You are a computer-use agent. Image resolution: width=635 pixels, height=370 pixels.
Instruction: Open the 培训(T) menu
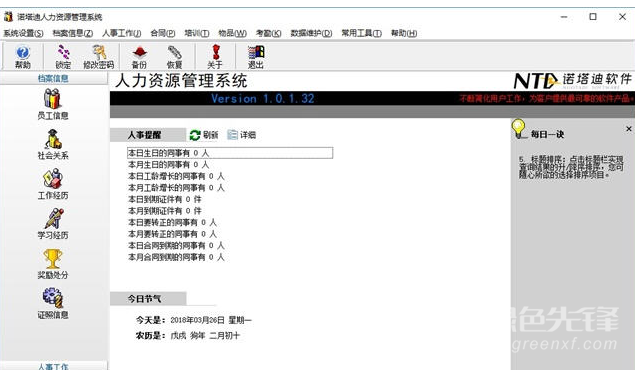point(197,33)
